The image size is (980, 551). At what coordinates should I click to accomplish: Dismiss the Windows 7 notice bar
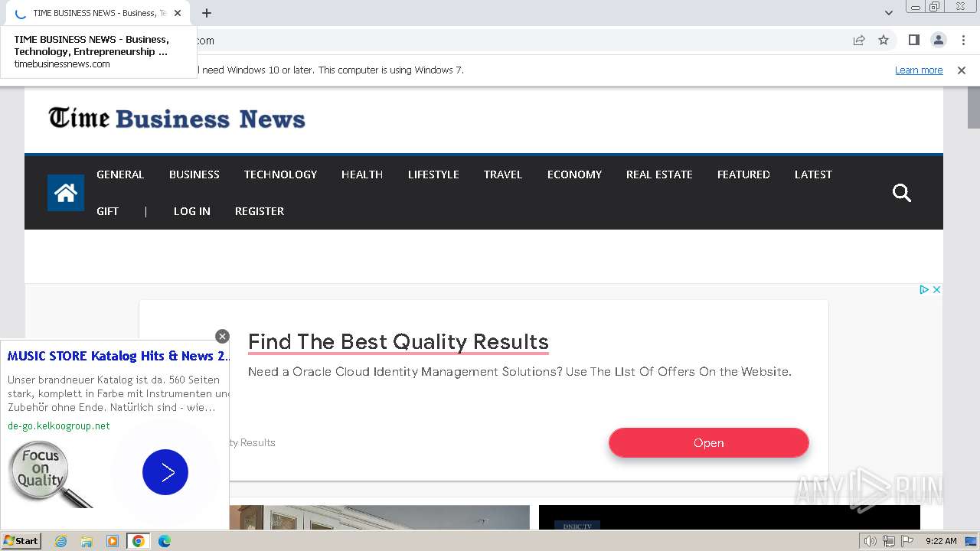point(962,70)
